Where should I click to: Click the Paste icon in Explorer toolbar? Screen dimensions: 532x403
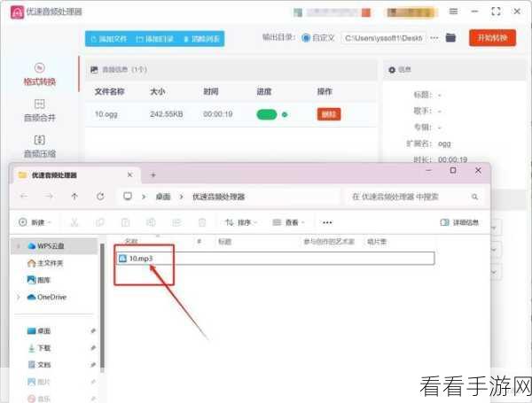tap(126, 222)
